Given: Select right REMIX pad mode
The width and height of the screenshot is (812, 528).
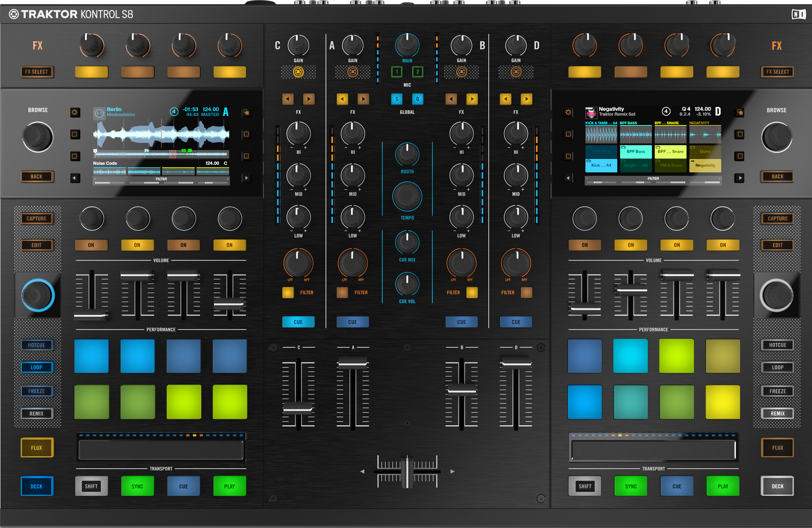Looking at the screenshot, I should tap(777, 413).
